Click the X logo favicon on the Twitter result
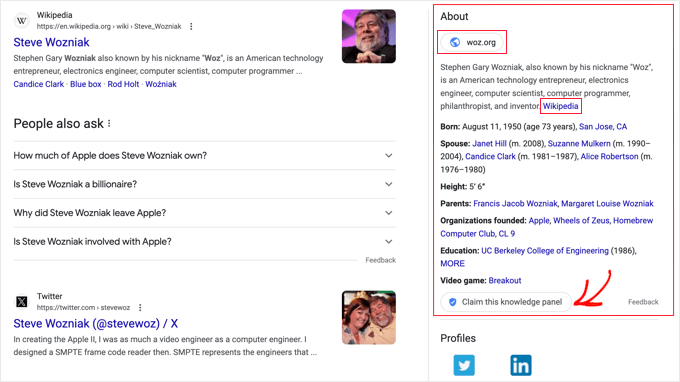The width and height of the screenshot is (680, 382). click(22, 301)
